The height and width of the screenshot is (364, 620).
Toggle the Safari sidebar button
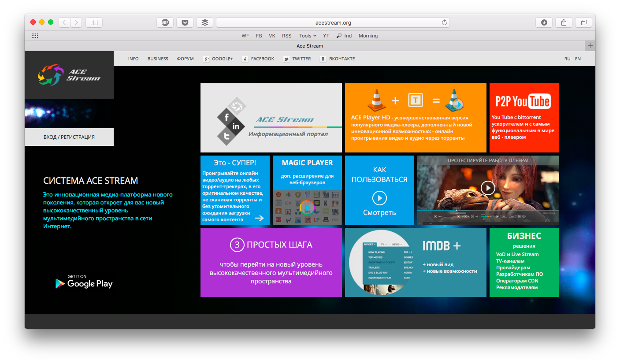[x=94, y=22]
